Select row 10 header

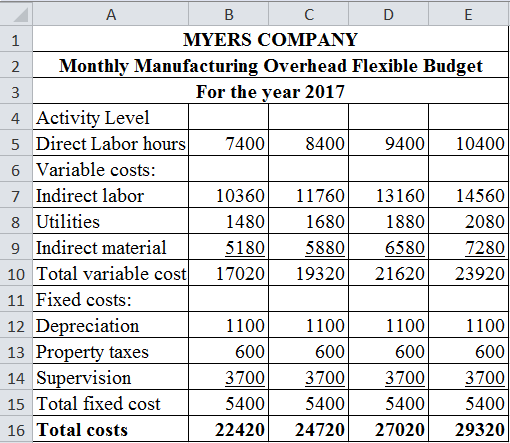tap(16, 273)
